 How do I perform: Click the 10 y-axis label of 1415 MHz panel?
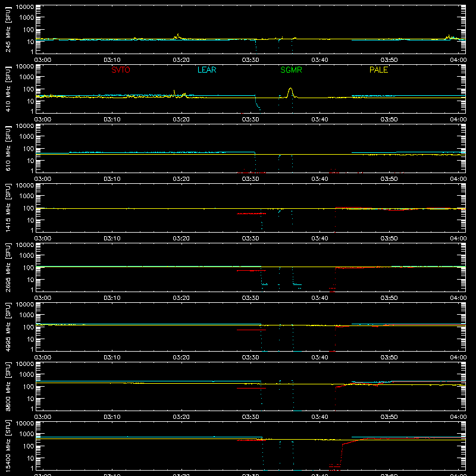(30, 220)
